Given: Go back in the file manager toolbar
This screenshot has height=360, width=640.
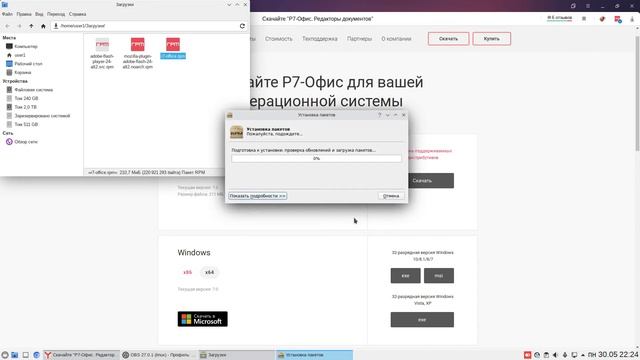Looking at the screenshot, I should coord(7,26).
